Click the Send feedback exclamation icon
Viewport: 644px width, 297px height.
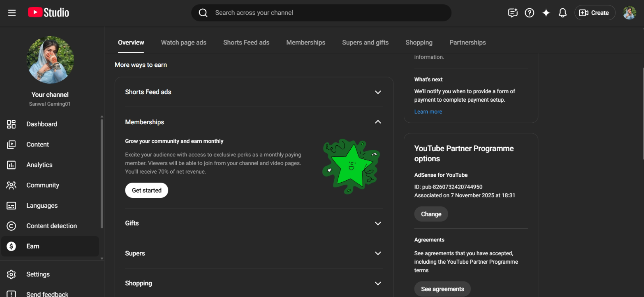click(x=11, y=294)
